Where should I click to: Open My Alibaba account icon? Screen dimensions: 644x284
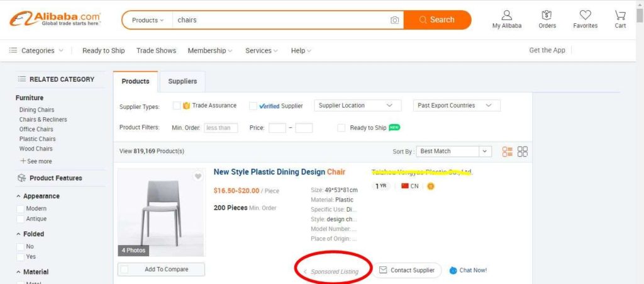coord(507,15)
